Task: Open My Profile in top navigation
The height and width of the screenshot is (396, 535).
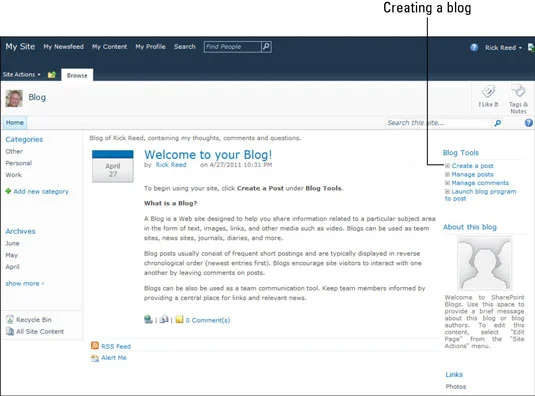Action: click(150, 47)
